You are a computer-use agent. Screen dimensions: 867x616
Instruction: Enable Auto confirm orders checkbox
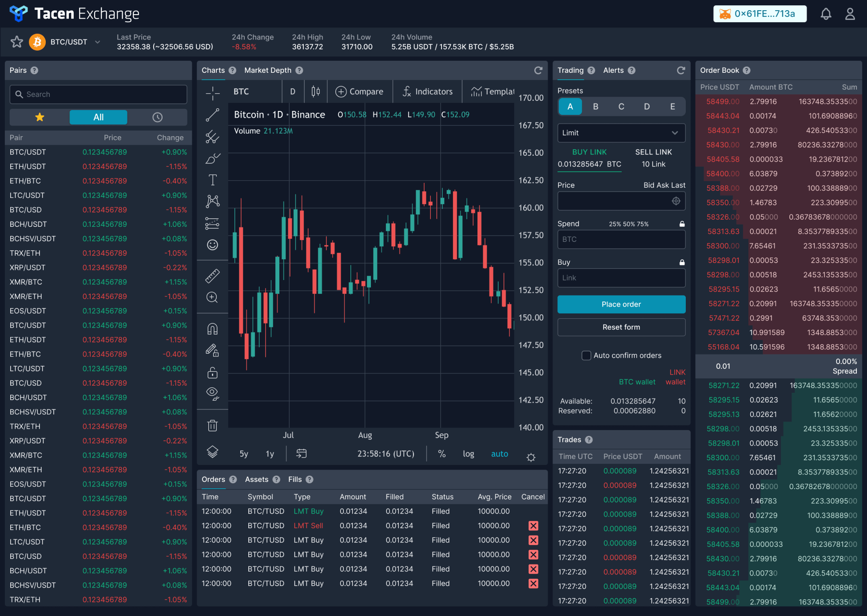586,355
